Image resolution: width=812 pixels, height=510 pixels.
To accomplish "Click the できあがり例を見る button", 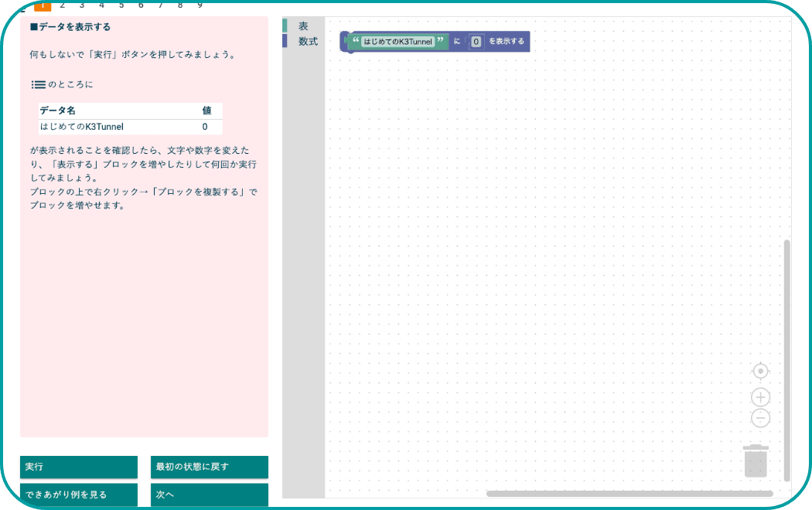I will point(79,495).
